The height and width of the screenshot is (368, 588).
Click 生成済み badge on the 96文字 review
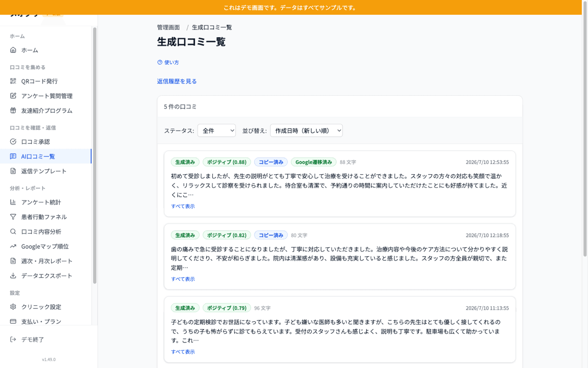point(185,308)
